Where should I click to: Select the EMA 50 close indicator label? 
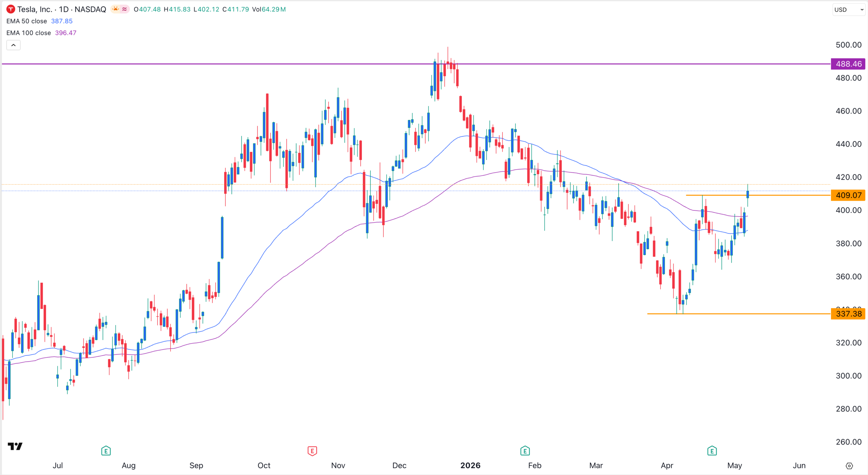click(26, 21)
